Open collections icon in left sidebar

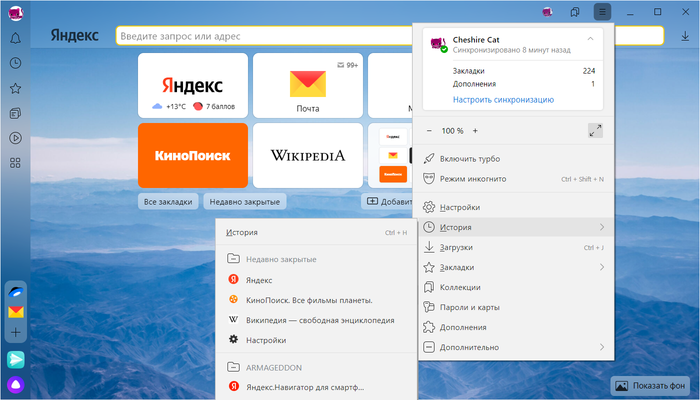point(15,113)
